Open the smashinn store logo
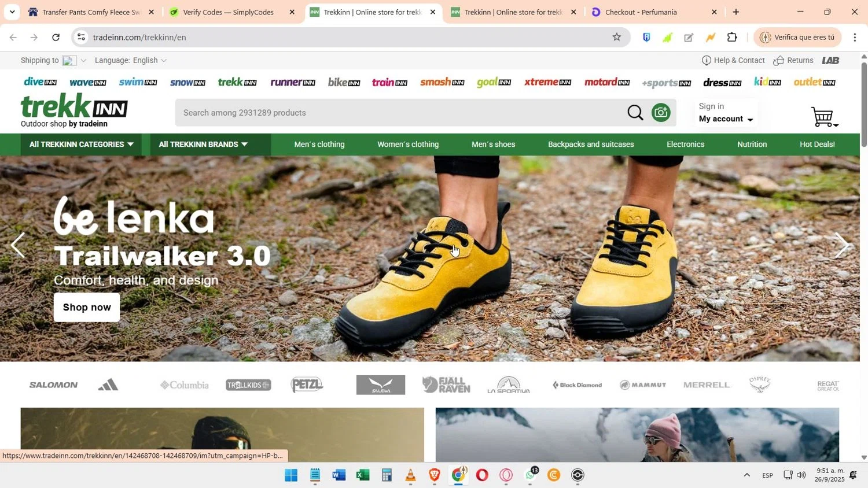 (x=442, y=82)
